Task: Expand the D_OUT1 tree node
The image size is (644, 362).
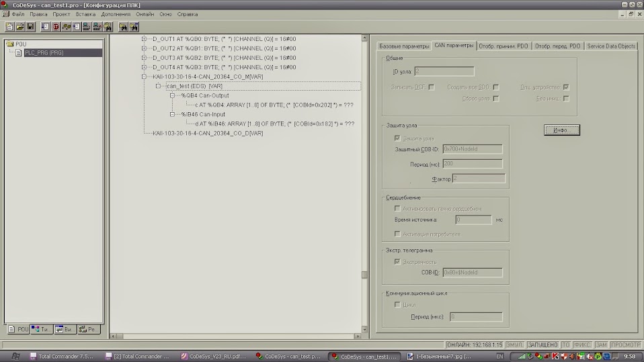Action: 144,39
